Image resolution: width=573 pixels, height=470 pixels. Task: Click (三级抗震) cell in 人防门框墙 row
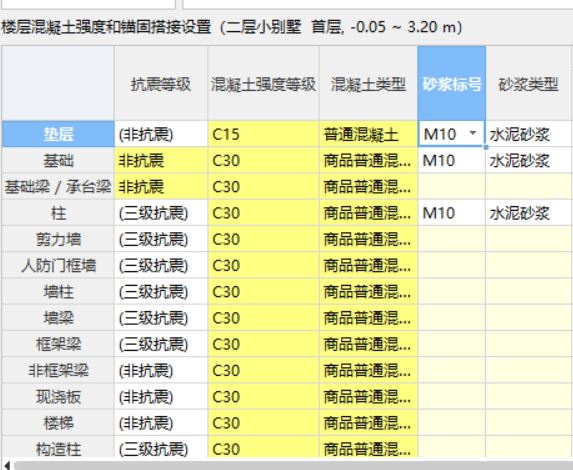click(161, 266)
